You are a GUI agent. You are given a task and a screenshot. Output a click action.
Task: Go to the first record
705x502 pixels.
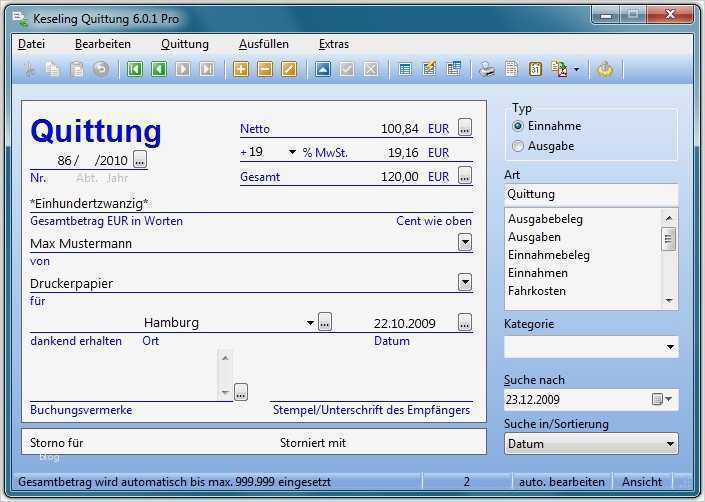pos(135,69)
